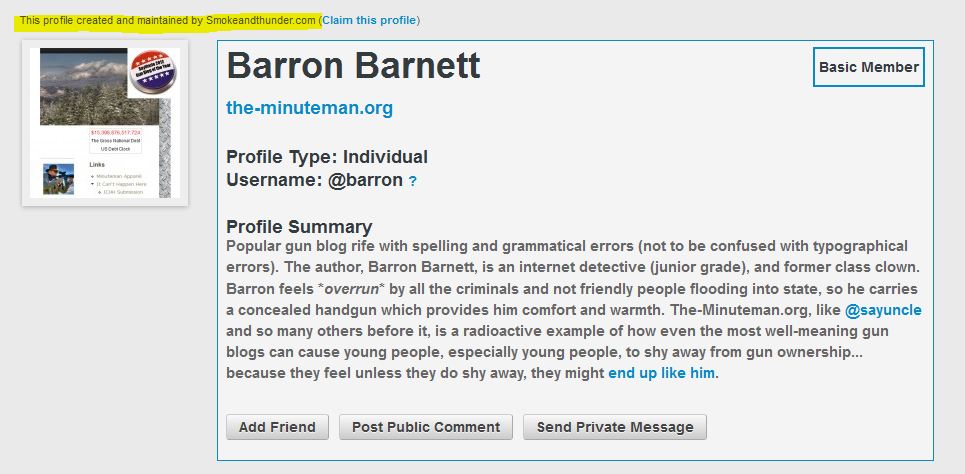Click the It Can't Happen Here link text
This screenshot has height=474, width=965.
[121, 184]
